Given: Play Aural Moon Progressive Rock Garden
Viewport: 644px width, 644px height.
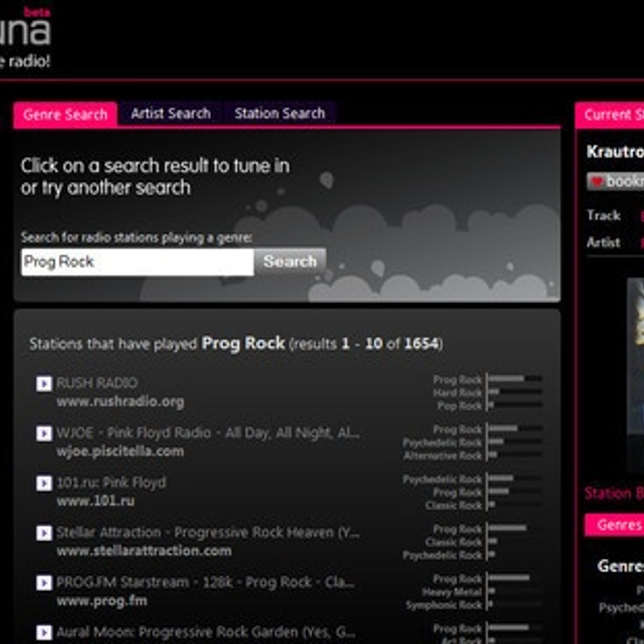Looking at the screenshot, I should tap(44, 632).
